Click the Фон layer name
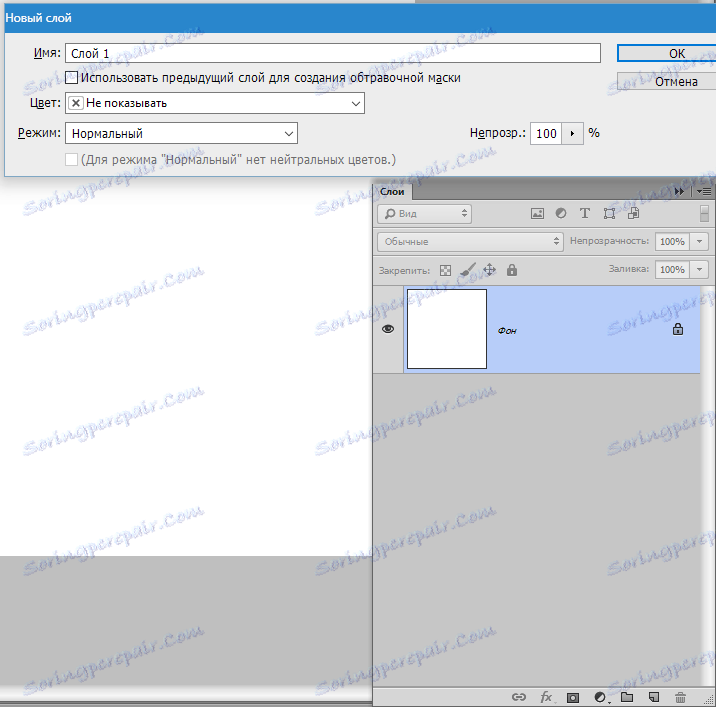Screen dimensions: 716x707 (507, 331)
